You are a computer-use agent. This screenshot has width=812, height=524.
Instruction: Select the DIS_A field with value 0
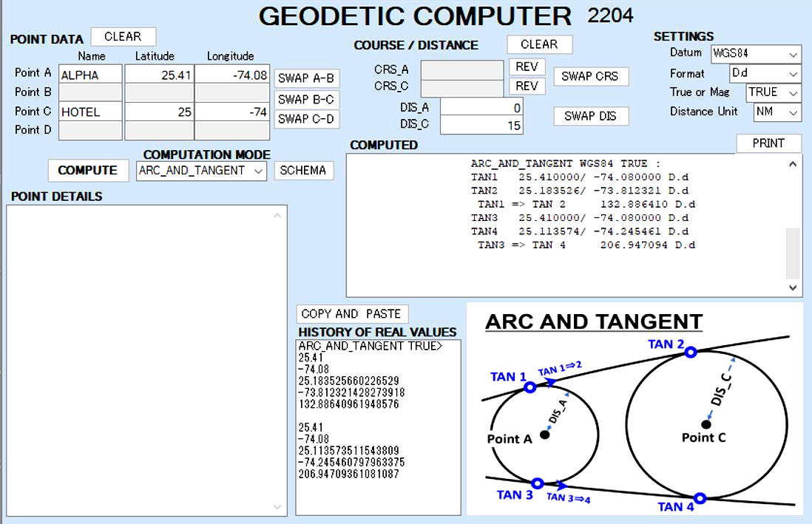coord(481,107)
